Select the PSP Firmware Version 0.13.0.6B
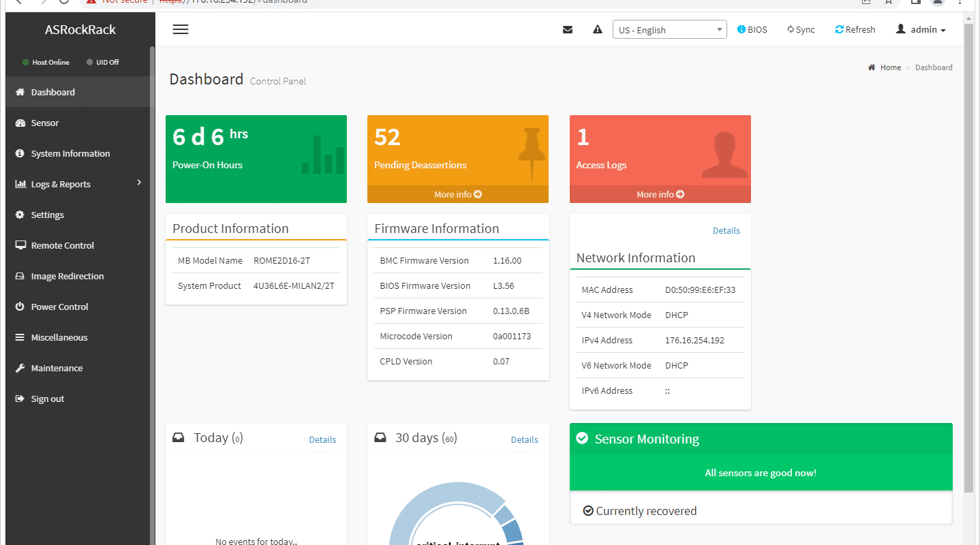The height and width of the screenshot is (545, 980). pyautogui.click(x=511, y=311)
